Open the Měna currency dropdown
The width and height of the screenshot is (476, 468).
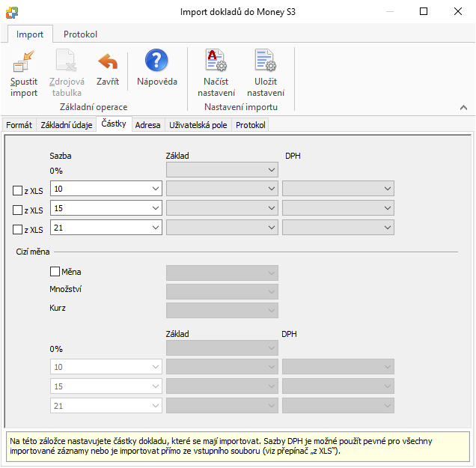[x=222, y=273]
